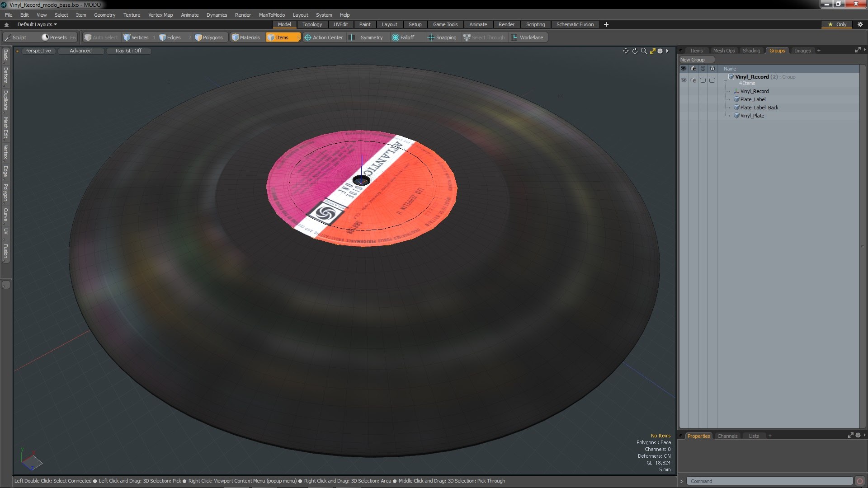Click the New Group button
Screen dimensions: 868x488
[x=696, y=60]
